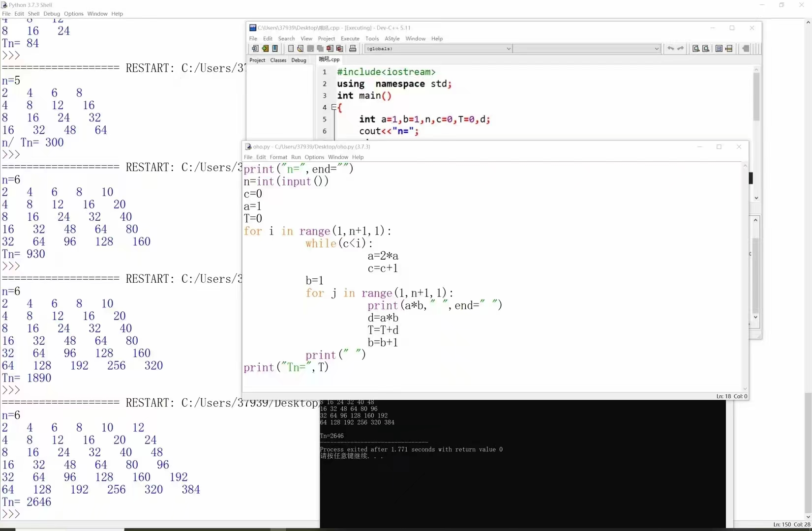Collapse the main function fold marker

pos(334,107)
